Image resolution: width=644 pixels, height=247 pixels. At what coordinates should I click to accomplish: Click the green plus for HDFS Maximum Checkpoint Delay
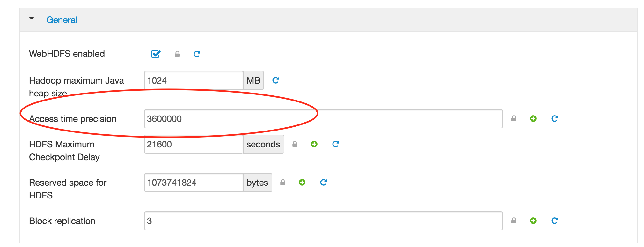[x=314, y=144]
